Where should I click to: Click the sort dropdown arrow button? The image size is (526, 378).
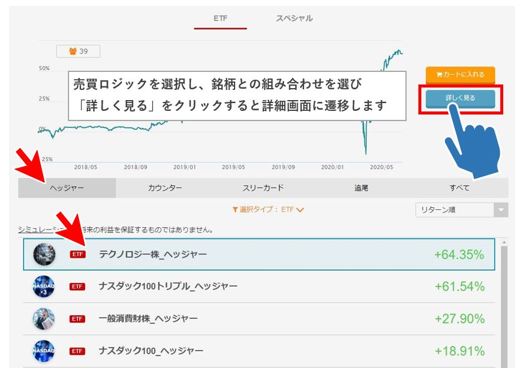(x=501, y=210)
